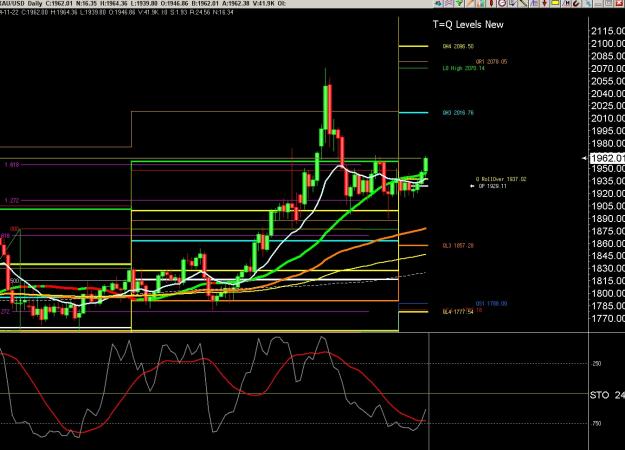
Task: Click the current price tag 1962.01
Action: (x=607, y=158)
